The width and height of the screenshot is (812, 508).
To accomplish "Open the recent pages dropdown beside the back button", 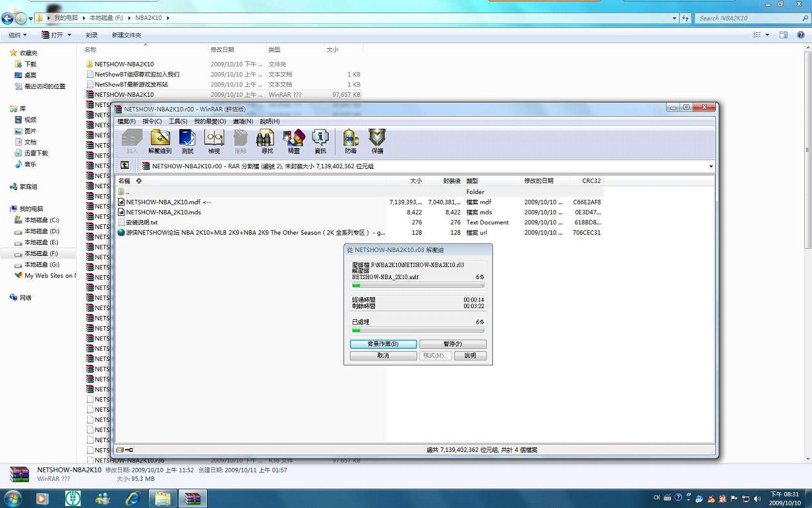I will [30, 19].
